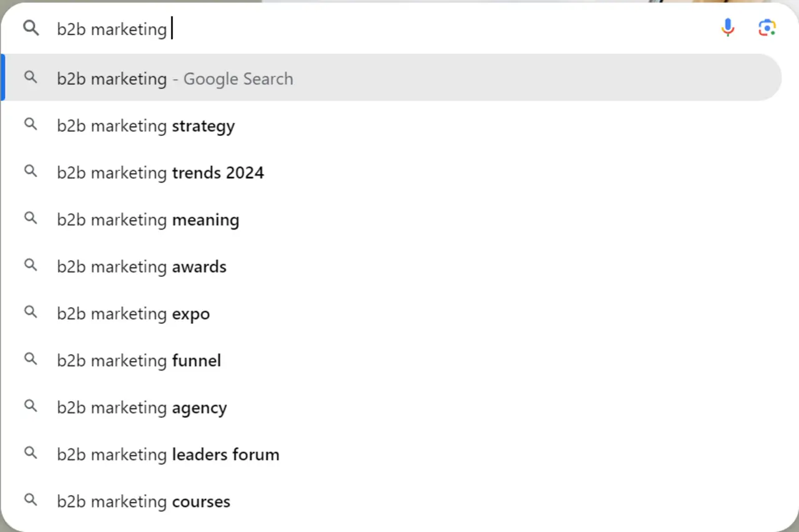The image size is (799, 532).
Task: Select the 'b2b marketing strategy' suggestion
Action: (145, 125)
